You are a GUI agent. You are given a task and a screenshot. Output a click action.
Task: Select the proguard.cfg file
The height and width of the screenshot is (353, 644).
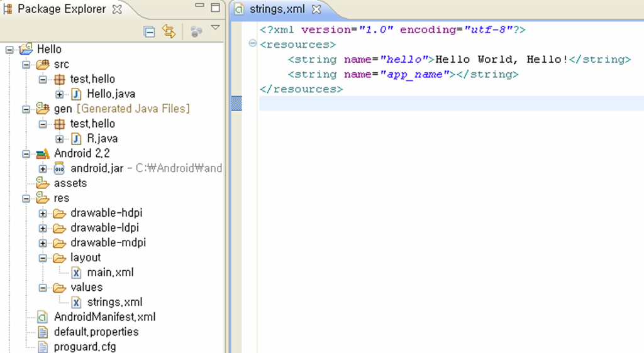[x=84, y=347]
